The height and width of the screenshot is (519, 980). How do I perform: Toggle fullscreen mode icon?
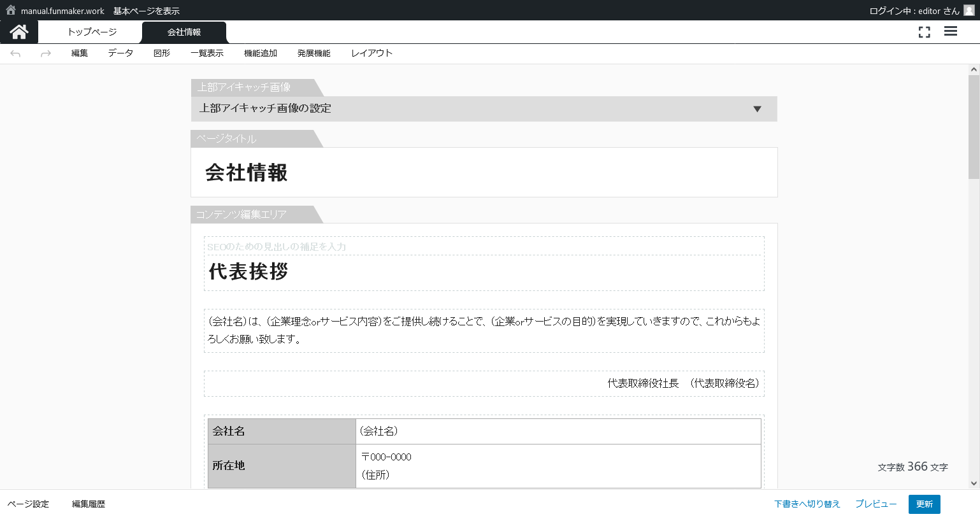(925, 32)
